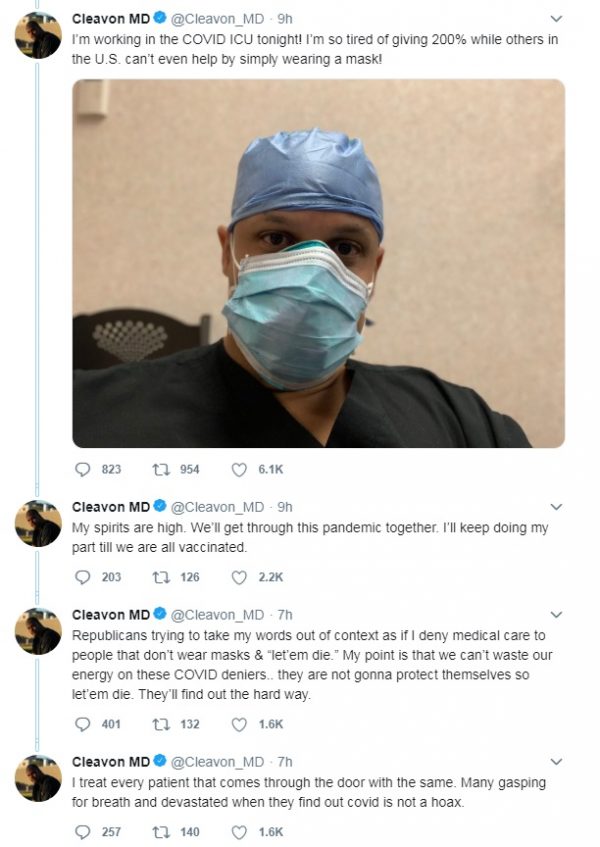Retweet the 'Republicans trying' tweet
600x847 pixels.
click(158, 724)
